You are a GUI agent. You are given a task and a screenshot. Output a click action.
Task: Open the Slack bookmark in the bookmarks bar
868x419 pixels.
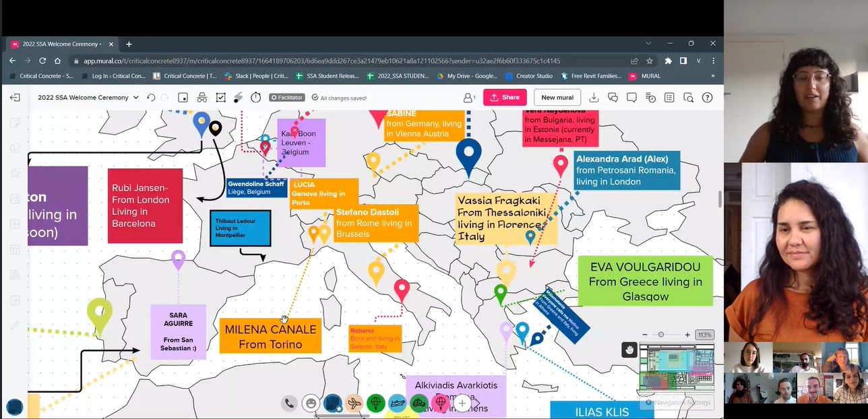[256, 76]
